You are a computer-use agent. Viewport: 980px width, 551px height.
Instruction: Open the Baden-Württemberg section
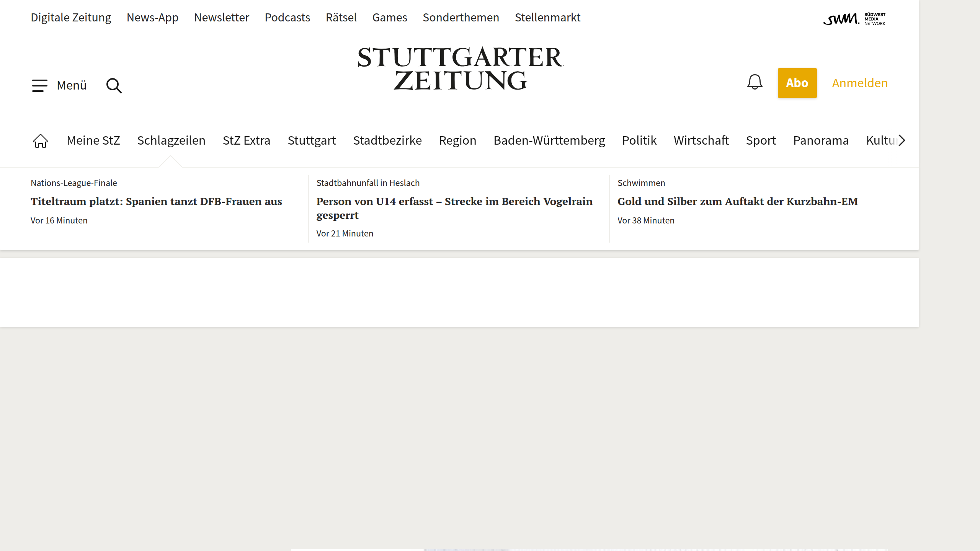[549, 140]
